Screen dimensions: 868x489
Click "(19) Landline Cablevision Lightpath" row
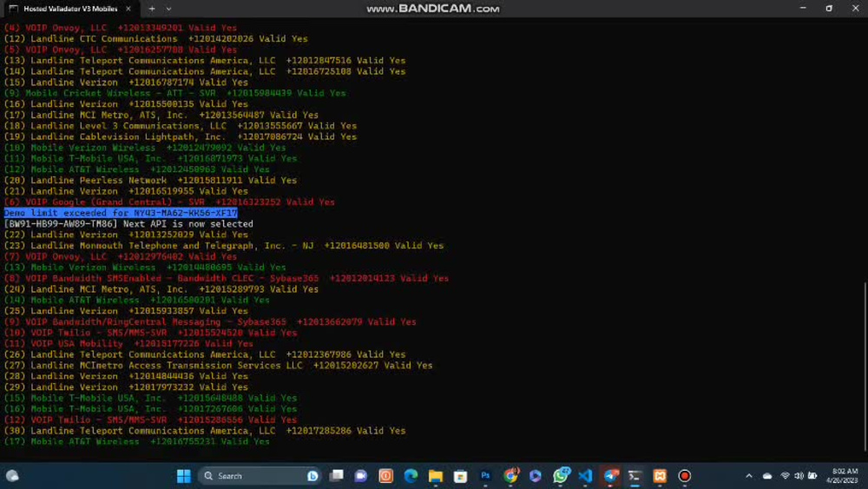coord(180,136)
